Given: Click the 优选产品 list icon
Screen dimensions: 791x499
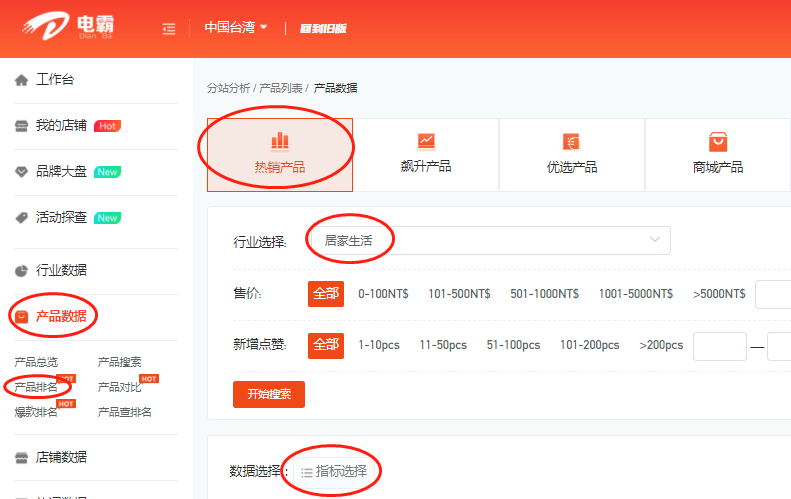Looking at the screenshot, I should 572,141.
